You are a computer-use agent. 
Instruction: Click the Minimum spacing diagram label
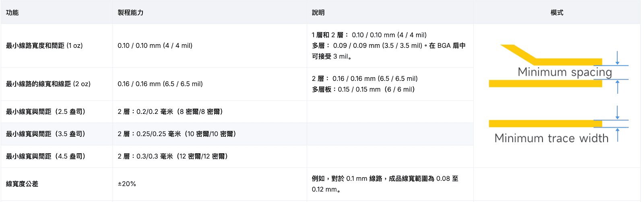(565, 72)
